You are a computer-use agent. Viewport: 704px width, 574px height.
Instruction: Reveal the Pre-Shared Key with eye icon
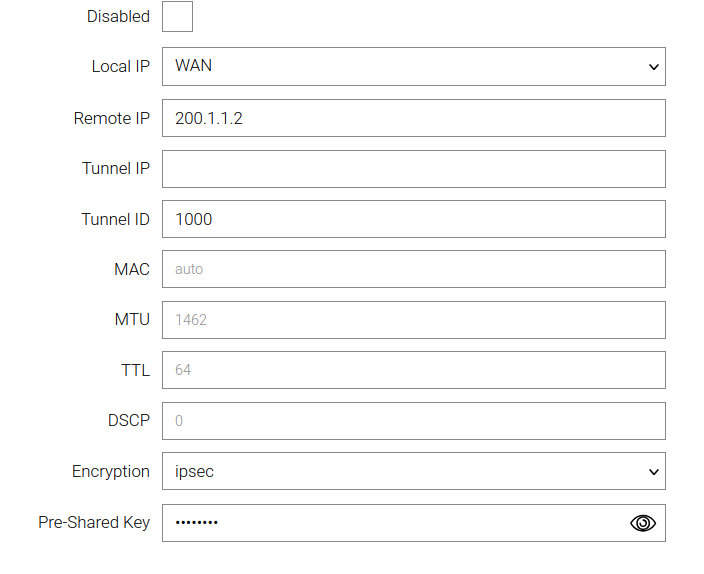tap(643, 522)
